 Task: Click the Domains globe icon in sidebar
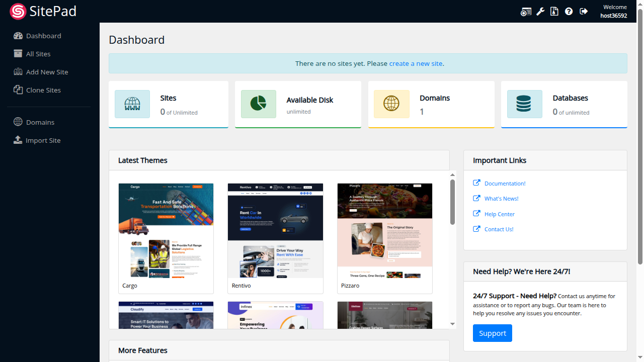point(18,122)
